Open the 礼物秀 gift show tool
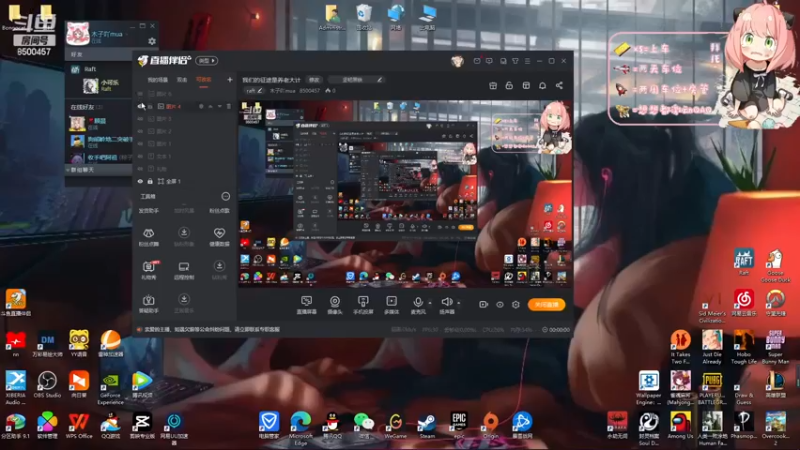 [x=148, y=270]
